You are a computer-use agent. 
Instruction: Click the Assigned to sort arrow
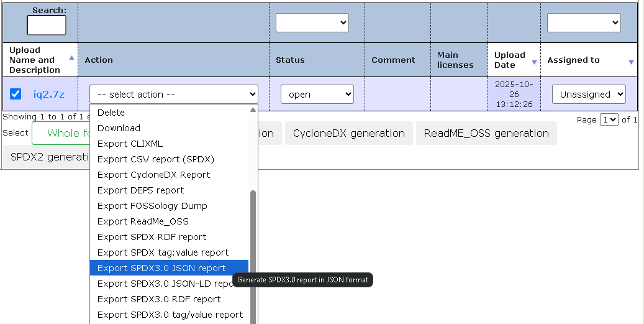click(x=631, y=62)
